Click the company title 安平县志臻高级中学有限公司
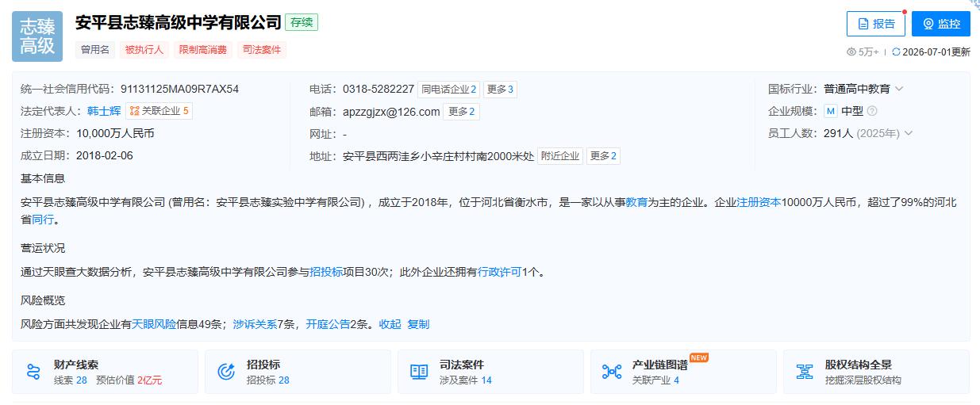The image size is (980, 405). [x=179, y=22]
